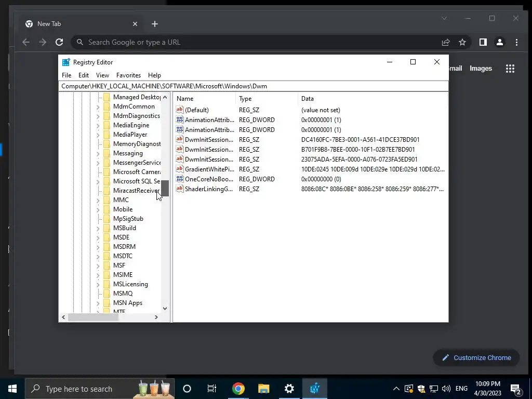Open Task View in the taskbar
Screen dimensions: 532x399
tap(212, 389)
